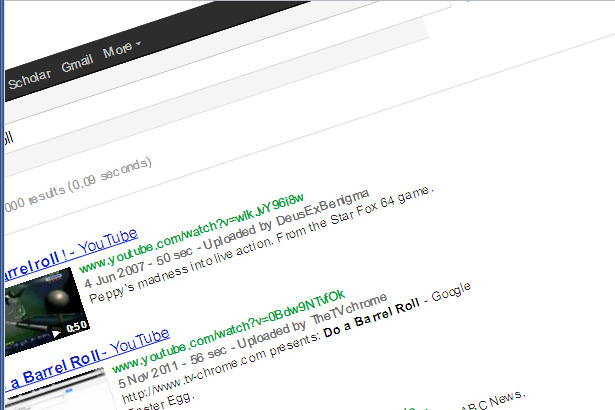Open the 'barrel roll! - YouTube' result title
Screen dimensions: 615x410
pyautogui.click(x=71, y=256)
